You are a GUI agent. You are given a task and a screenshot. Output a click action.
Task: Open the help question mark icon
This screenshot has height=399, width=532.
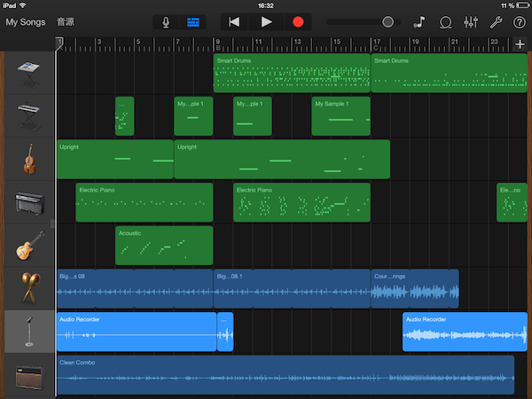(x=519, y=22)
